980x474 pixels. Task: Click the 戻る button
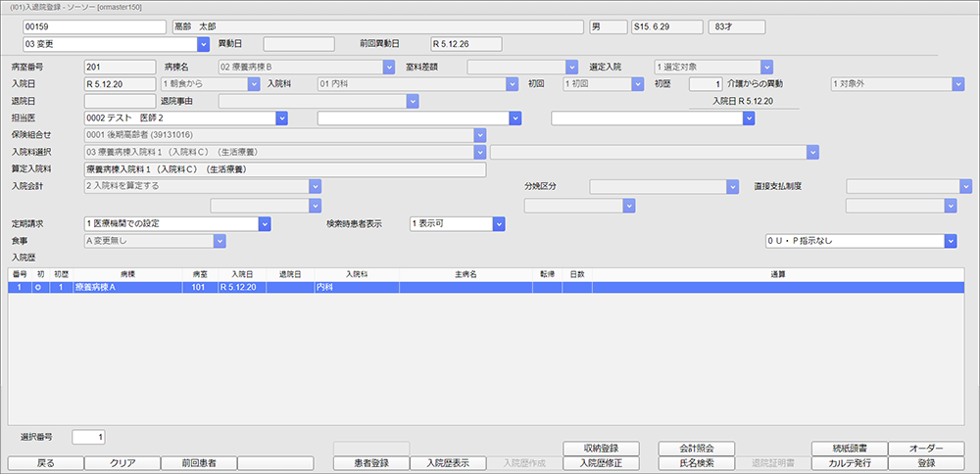pyautogui.click(x=44, y=462)
